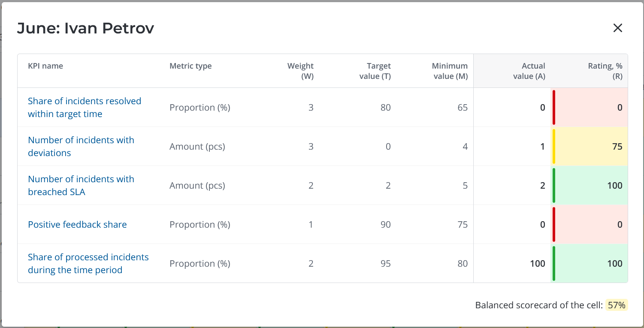Click the 'Rating, % (R)' column header
Screen dimensions: 644x328
(x=605, y=71)
